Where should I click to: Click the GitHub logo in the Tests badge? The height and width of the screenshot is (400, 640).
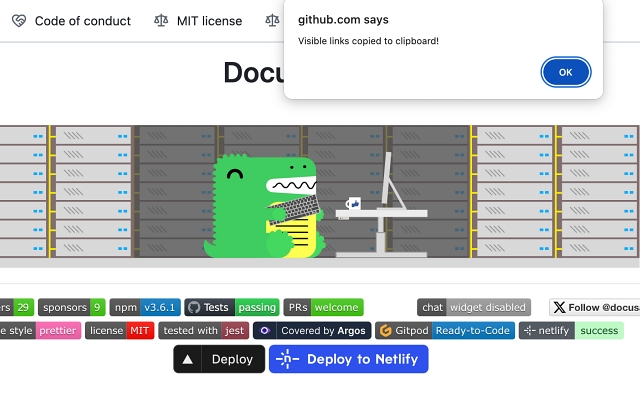click(x=194, y=307)
